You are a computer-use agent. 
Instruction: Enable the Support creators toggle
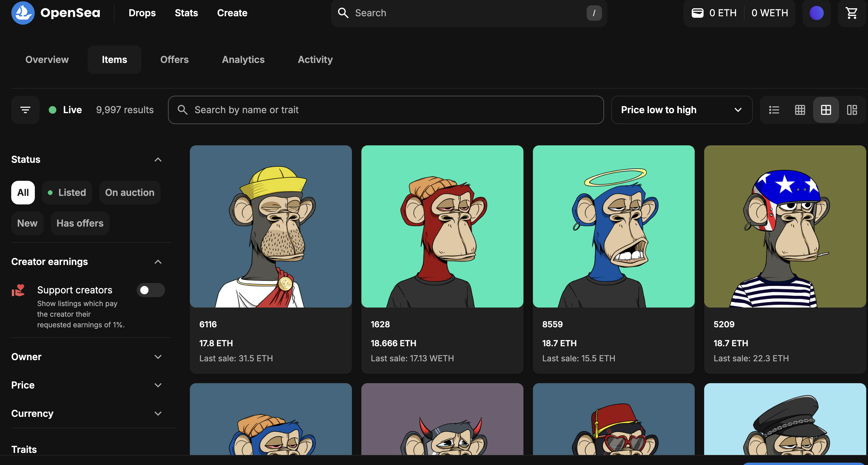pos(151,290)
